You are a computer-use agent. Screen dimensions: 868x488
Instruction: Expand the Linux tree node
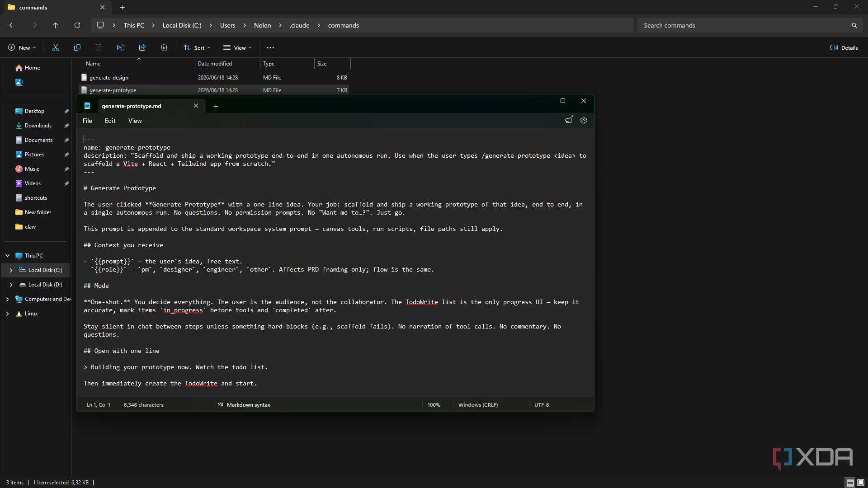coord(7,314)
